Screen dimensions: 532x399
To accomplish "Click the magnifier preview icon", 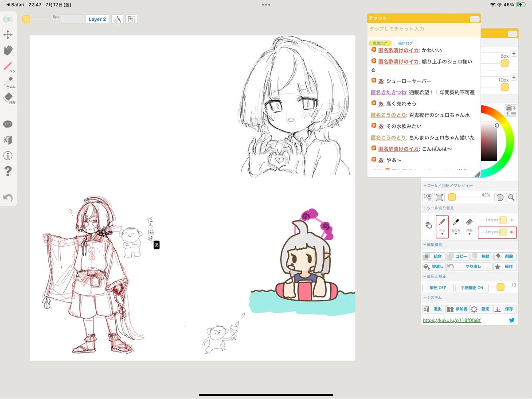I will point(511,198).
